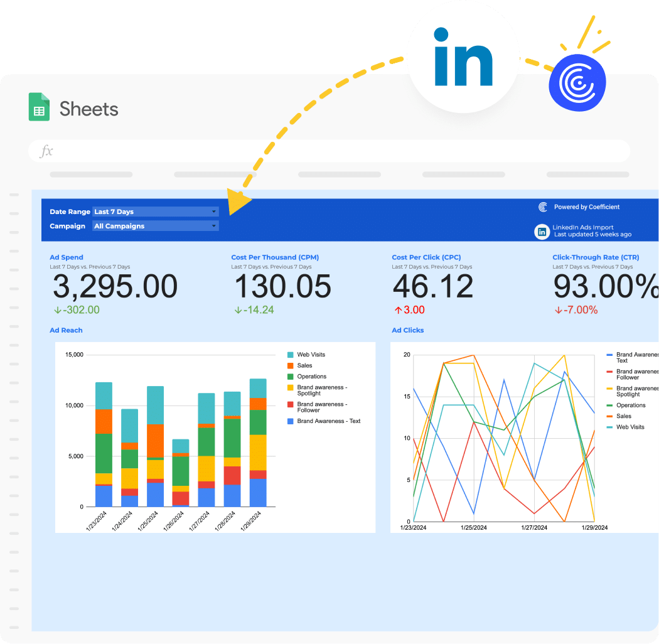Open the Date Range dropdown

(x=155, y=212)
